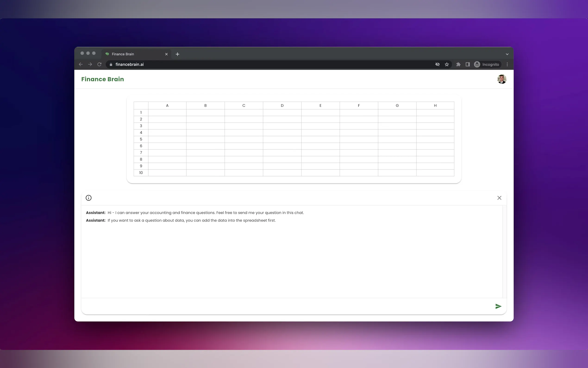Click the Finance Brain logo link
Viewport: 588px width, 368px height.
(x=102, y=79)
